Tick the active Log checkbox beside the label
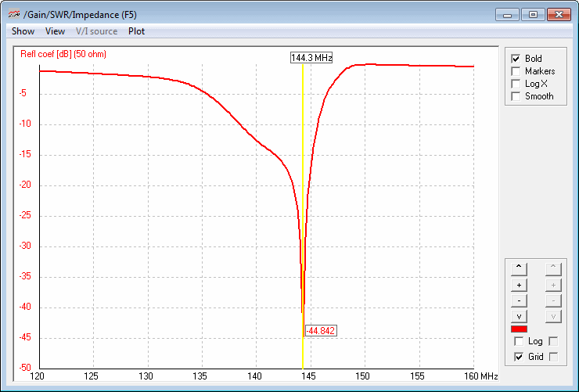 519,341
